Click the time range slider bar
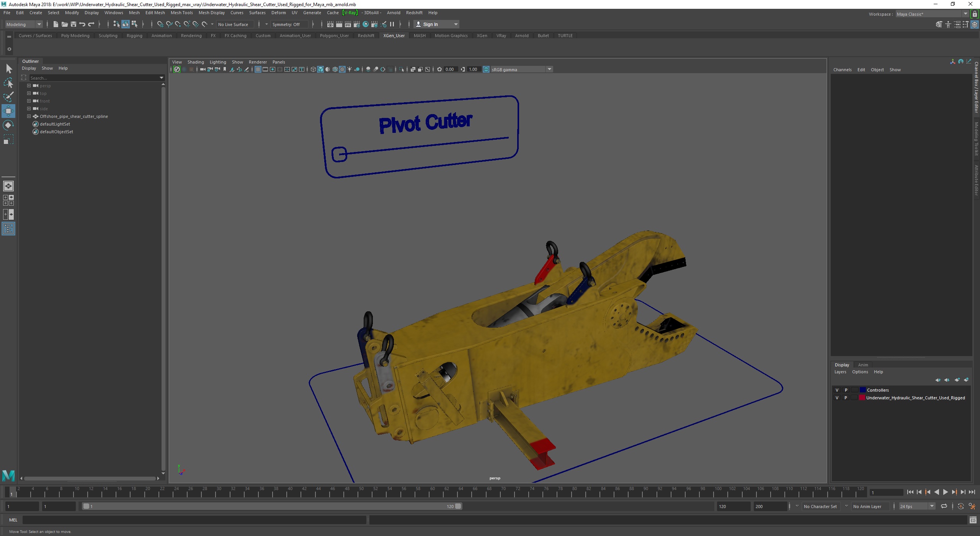 coord(272,507)
